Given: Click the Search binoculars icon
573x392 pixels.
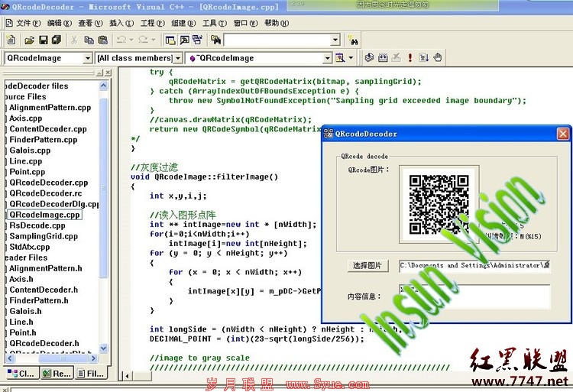Looking at the screenshot, I should (x=353, y=40).
